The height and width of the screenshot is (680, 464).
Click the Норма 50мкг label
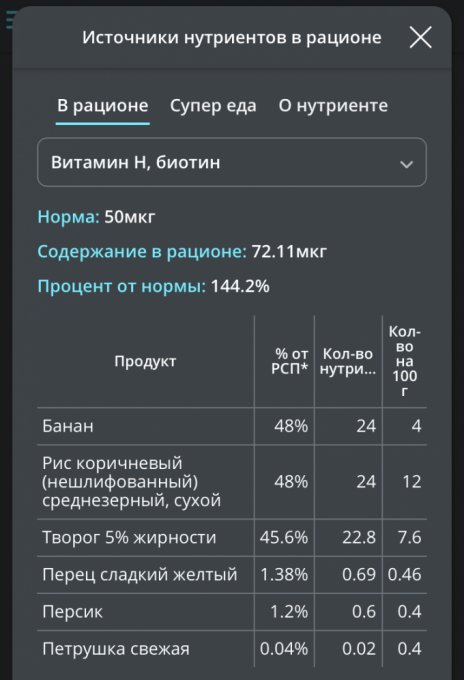point(96,216)
